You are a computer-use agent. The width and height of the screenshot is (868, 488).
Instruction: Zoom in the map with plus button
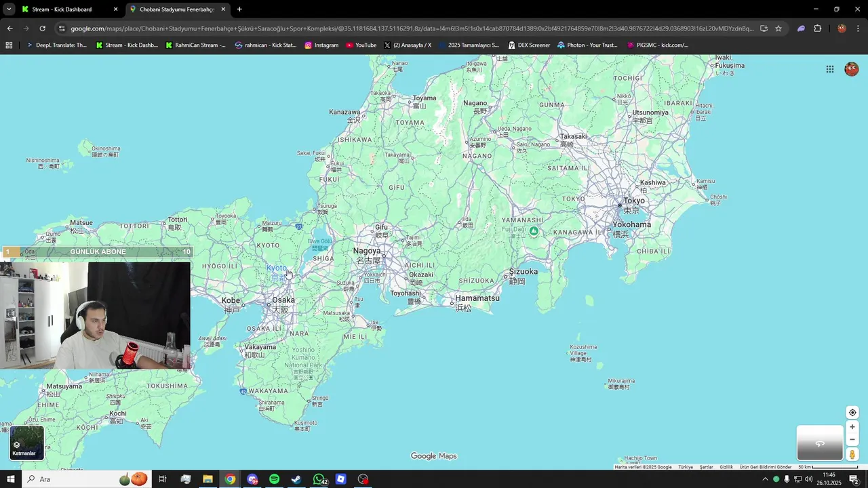coord(852,427)
